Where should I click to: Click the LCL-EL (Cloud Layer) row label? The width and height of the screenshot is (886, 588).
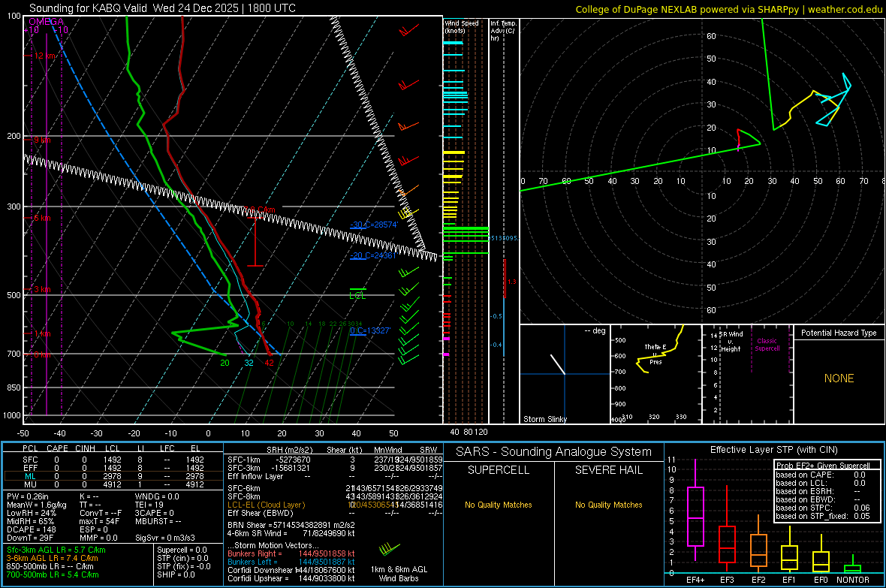click(266, 505)
